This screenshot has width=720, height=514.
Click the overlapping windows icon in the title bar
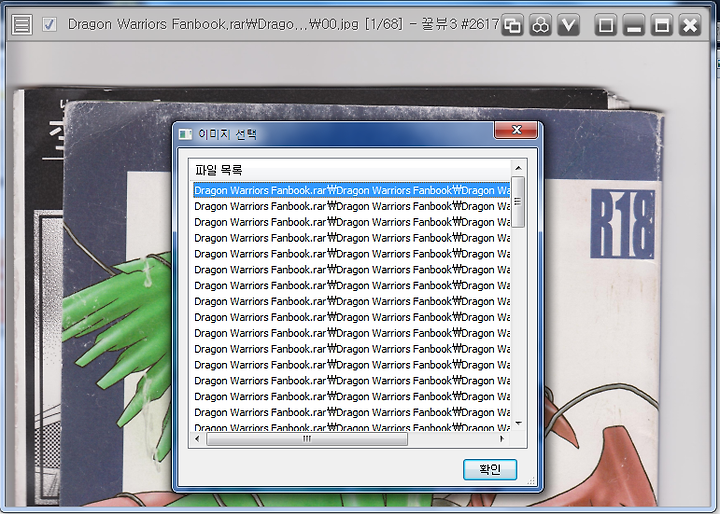coord(512,25)
